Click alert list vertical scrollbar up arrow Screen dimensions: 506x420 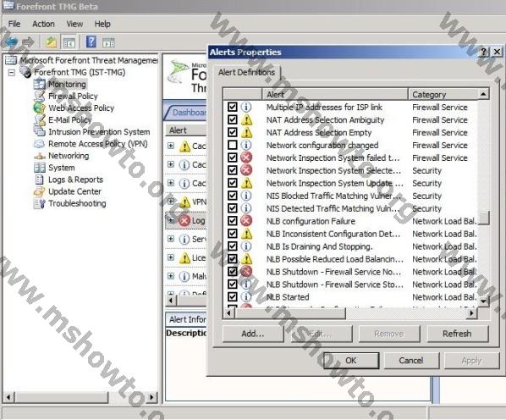[x=483, y=94]
